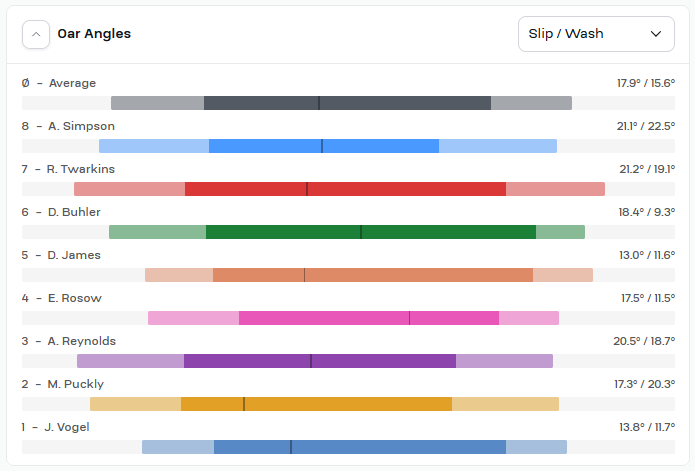The image size is (695, 471).
Task: Select the 7 - R. Twarkins label
Action: (x=68, y=169)
